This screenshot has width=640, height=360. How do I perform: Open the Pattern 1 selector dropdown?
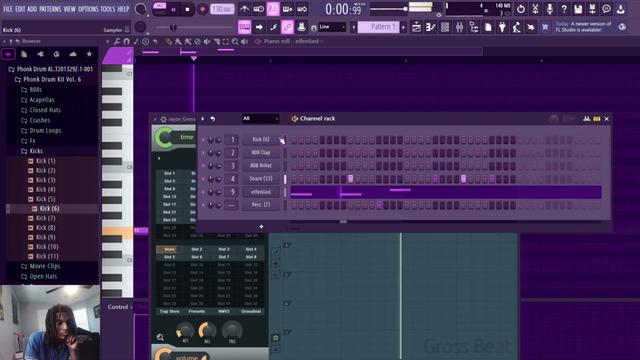tap(378, 27)
